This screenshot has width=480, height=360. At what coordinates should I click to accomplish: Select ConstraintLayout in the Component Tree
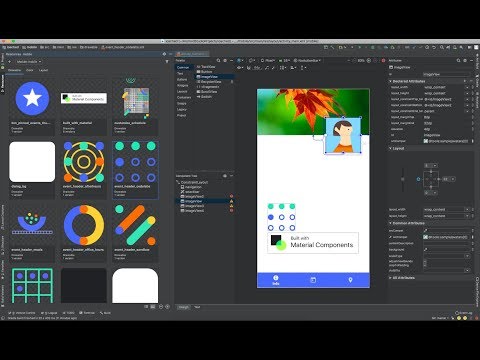click(193, 182)
